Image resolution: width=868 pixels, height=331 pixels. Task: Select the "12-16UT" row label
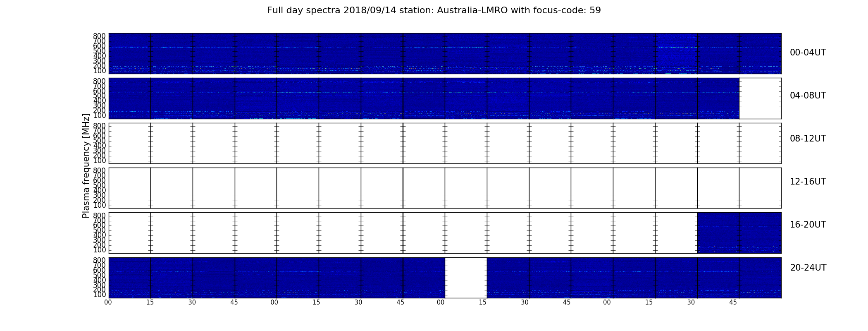pos(808,182)
